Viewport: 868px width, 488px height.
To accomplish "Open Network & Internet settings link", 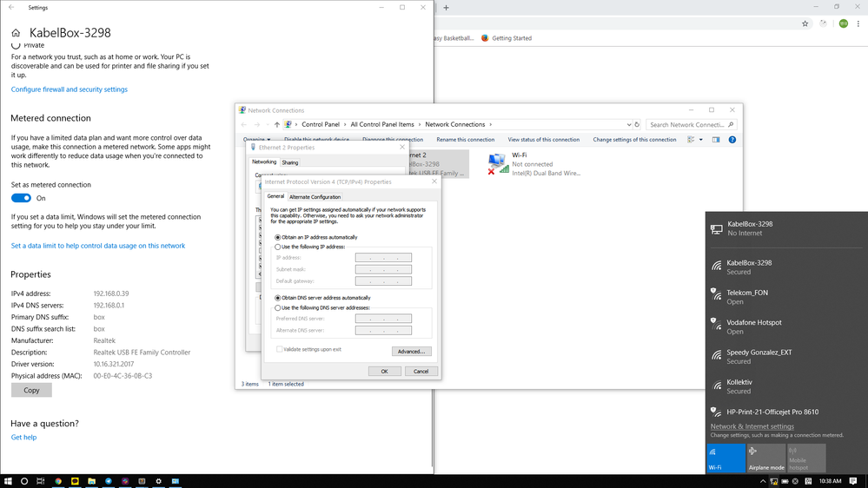I will tap(752, 426).
